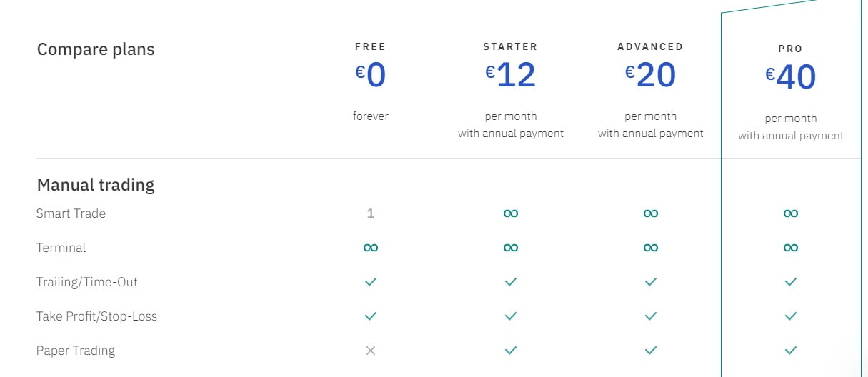Select the STARTER plan heading
The width and height of the screenshot is (868, 377).
pyautogui.click(x=510, y=46)
